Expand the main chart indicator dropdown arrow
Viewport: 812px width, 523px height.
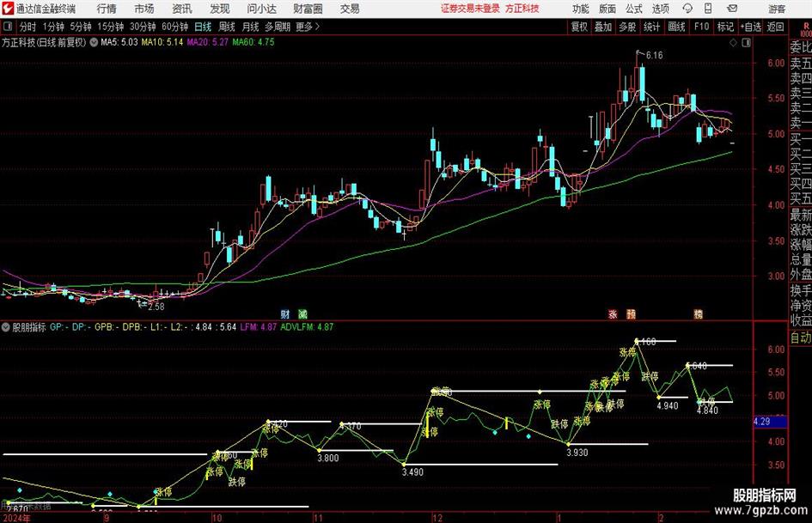(94, 42)
